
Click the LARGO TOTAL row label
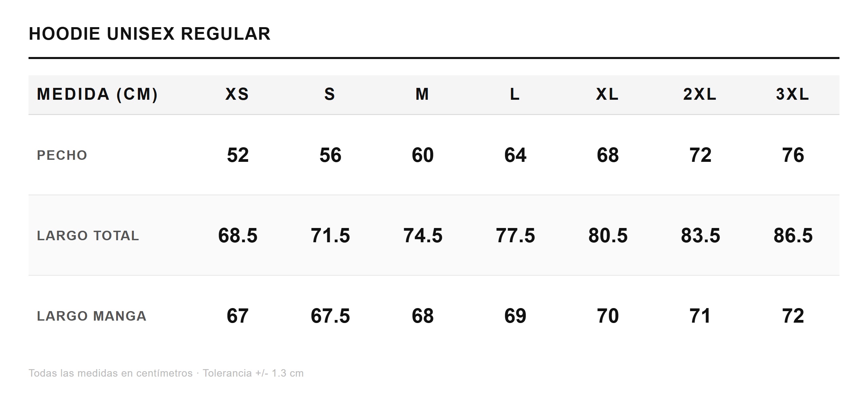88,236
